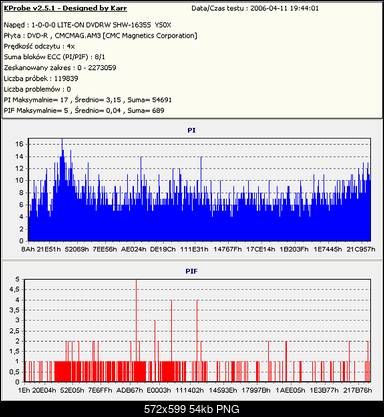
Task: Select the '217B76h' axis label
Action: (x=358, y=390)
